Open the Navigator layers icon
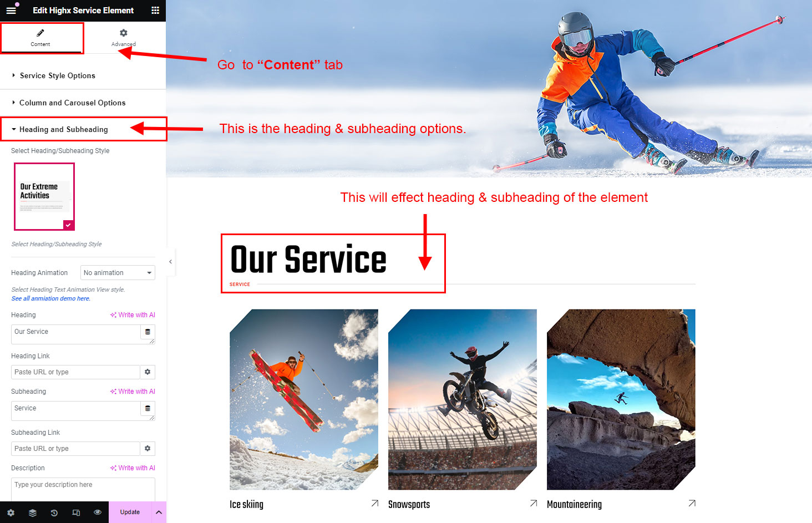 click(x=33, y=512)
